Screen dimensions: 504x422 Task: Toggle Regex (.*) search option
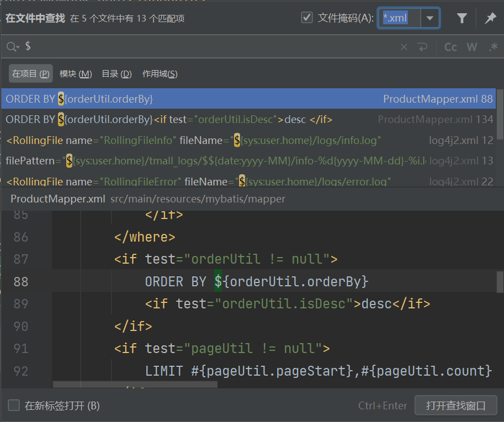tap(493, 47)
